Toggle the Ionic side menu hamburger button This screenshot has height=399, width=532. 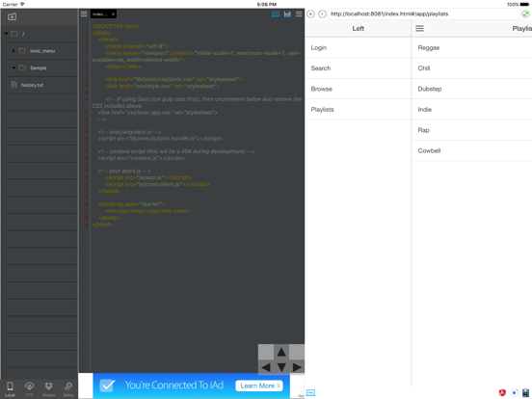coord(419,29)
